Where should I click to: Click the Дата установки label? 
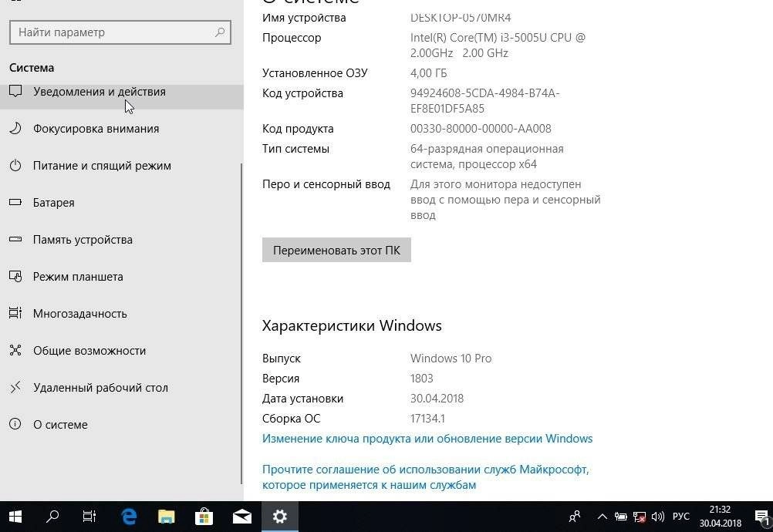(302, 399)
